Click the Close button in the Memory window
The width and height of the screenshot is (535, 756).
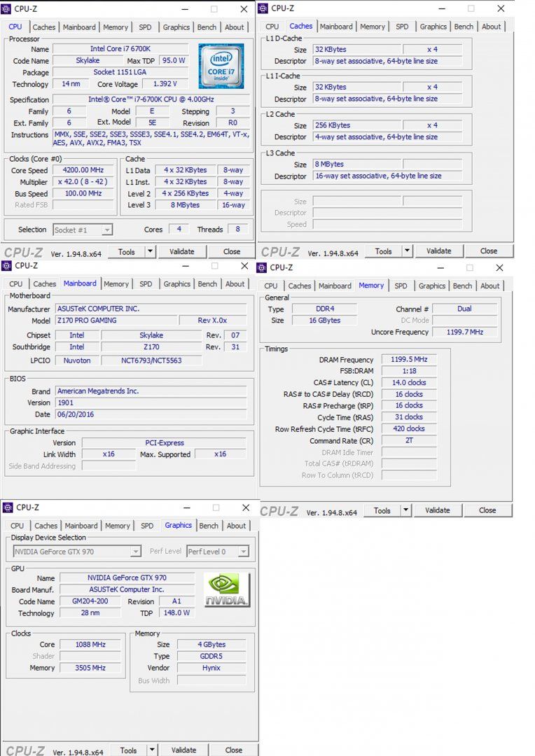click(x=487, y=510)
